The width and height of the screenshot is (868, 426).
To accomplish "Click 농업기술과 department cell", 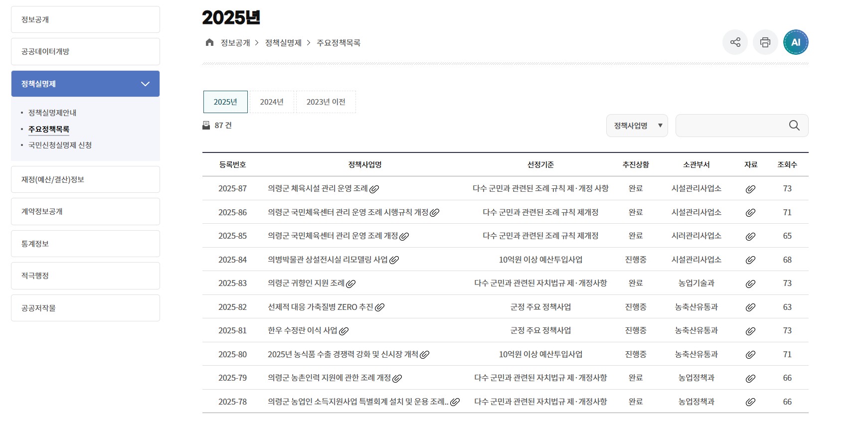I will (x=696, y=283).
